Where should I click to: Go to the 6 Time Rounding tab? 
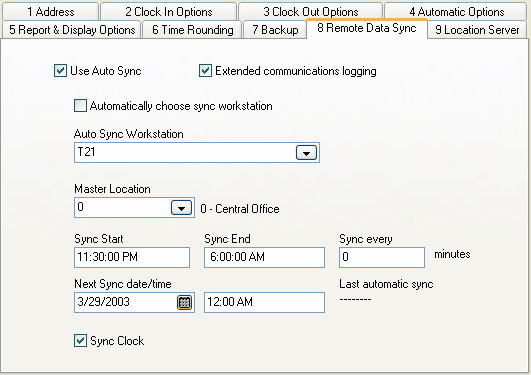click(192, 29)
